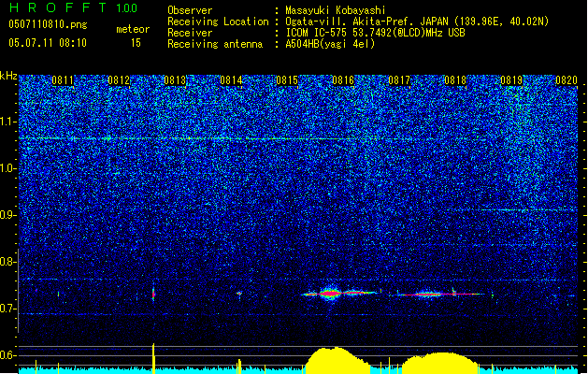Image resolution: width=588 pixels, height=374 pixels.
Task: Click time marker 0817
Action: [x=399, y=80]
